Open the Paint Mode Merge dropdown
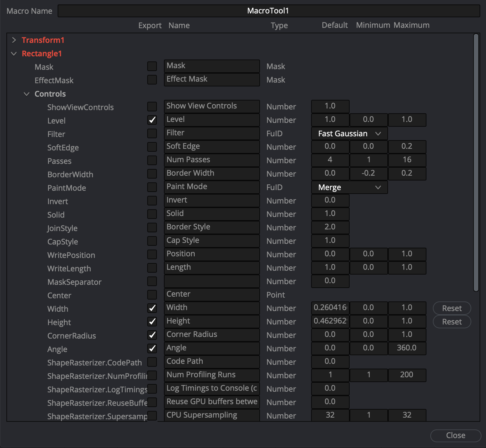 [349, 187]
